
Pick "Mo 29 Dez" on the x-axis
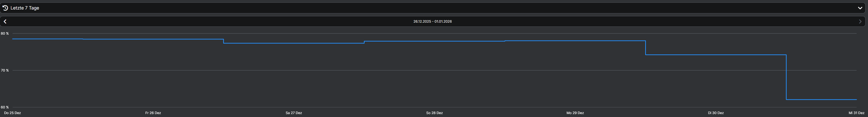pyautogui.click(x=575, y=113)
